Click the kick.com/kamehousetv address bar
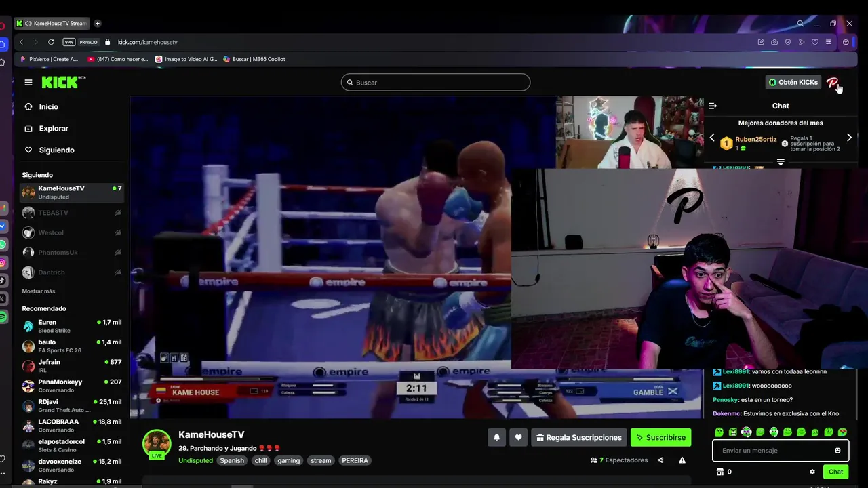Image resolution: width=868 pixels, height=488 pixels. [147, 42]
